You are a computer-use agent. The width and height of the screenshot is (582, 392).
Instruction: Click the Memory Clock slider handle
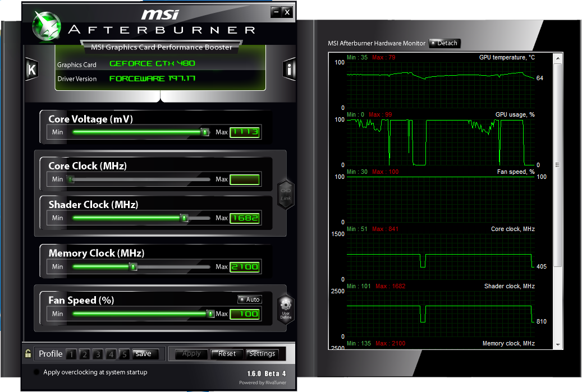click(x=133, y=267)
